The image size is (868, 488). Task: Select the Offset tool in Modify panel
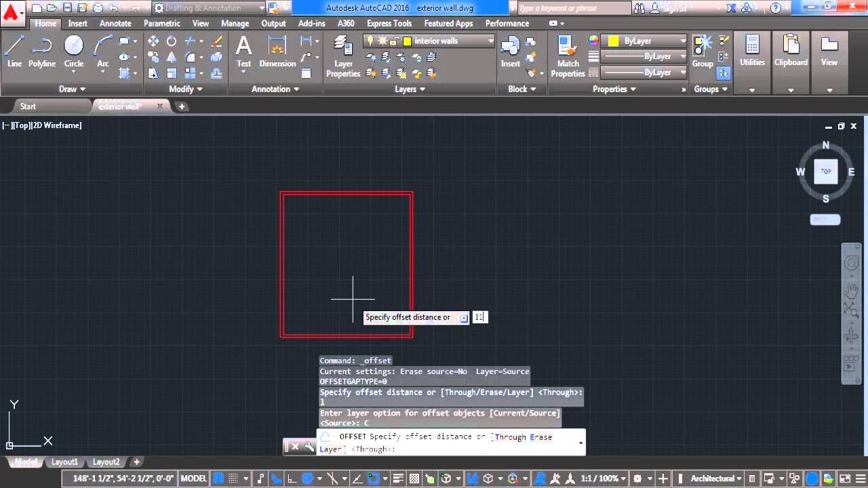[x=217, y=73]
